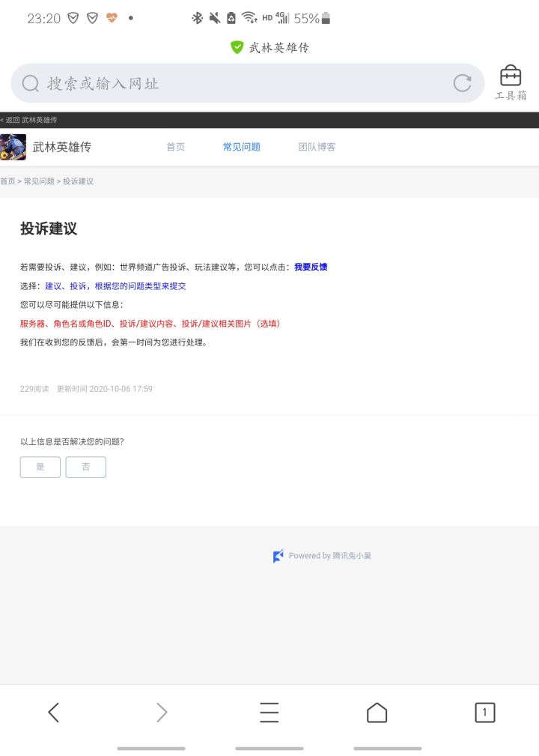Tap the 武林英雄传 game logo thumbnail
Screen dimensions: 539x756
click(x=13, y=147)
